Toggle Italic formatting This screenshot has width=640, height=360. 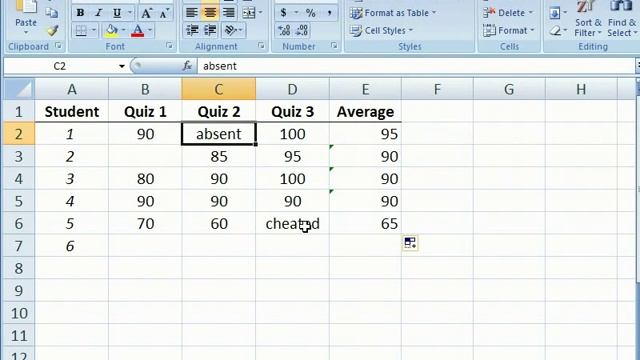point(98,13)
